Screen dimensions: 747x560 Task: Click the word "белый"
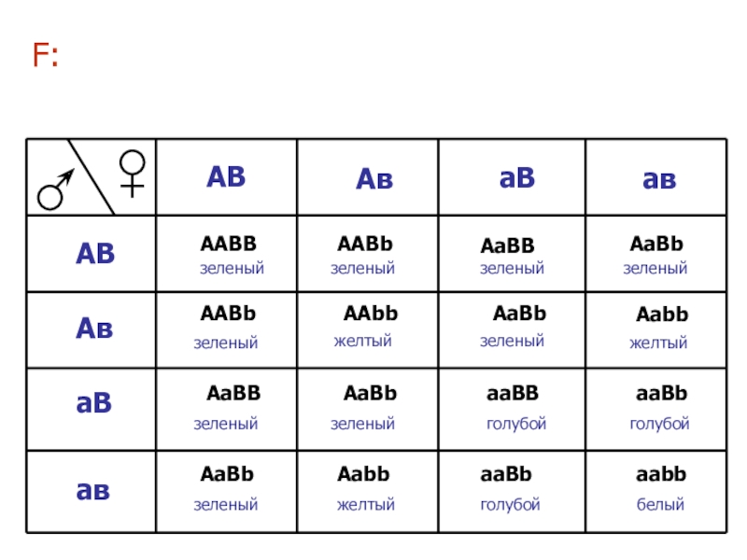click(660, 505)
